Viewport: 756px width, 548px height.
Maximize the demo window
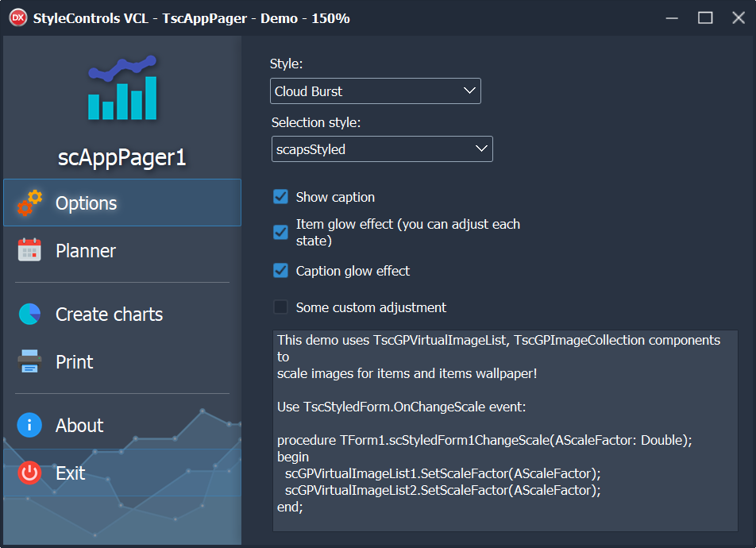(705, 18)
